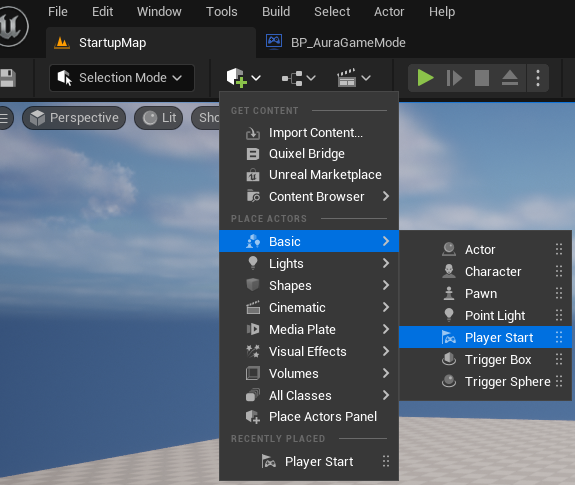This screenshot has width=575, height=485.
Task: Click drag handle next to Actor
Action: coord(559,249)
